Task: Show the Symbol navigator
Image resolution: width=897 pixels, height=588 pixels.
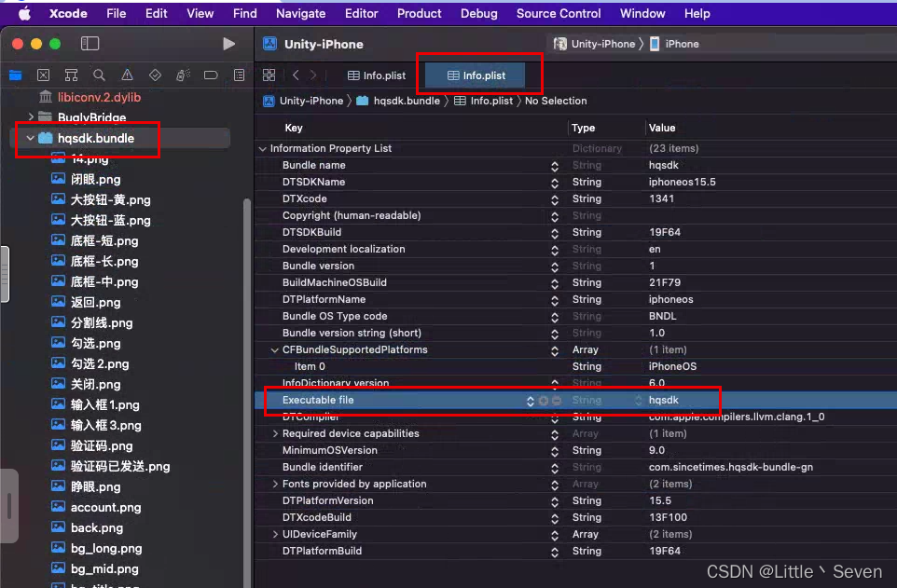Action: (71, 75)
